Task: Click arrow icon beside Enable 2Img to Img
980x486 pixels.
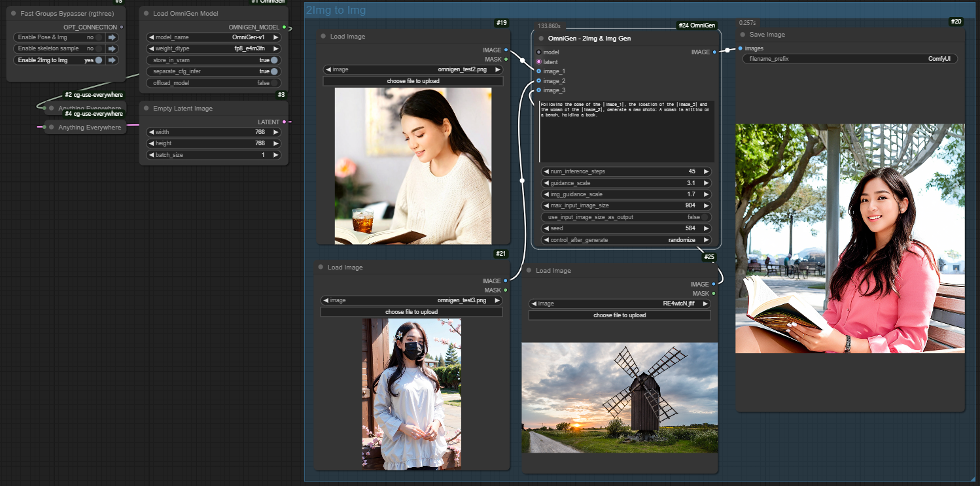Action: click(x=112, y=60)
